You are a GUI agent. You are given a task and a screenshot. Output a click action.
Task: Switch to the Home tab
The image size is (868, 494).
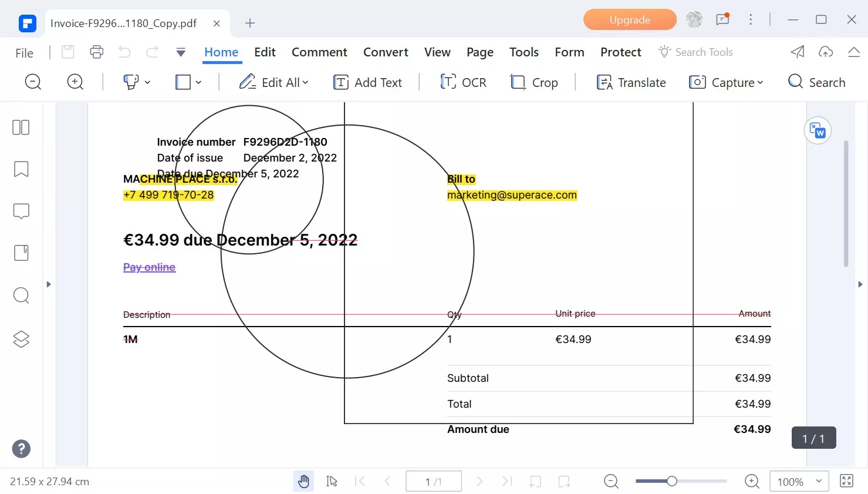click(221, 52)
